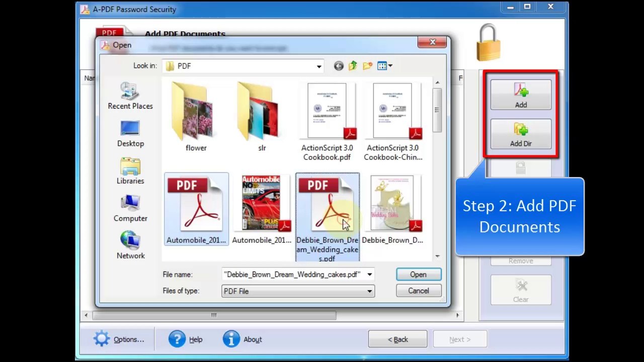The height and width of the screenshot is (362, 644).
Task: Go up one folder level
Action: click(x=353, y=66)
